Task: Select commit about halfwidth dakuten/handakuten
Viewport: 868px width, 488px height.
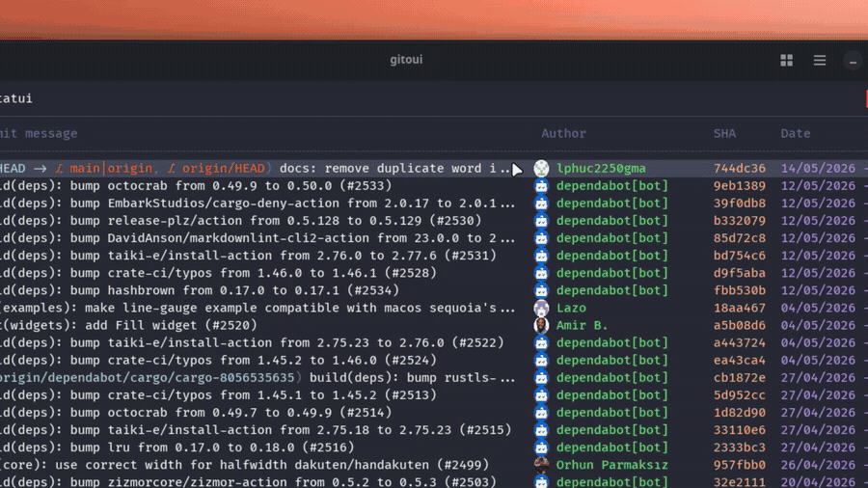Action: click(x=245, y=465)
